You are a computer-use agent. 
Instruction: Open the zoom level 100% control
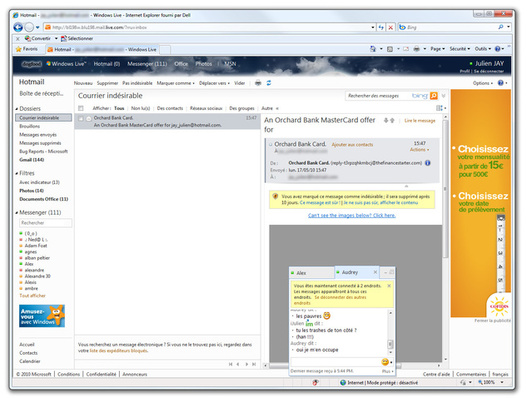(x=490, y=383)
